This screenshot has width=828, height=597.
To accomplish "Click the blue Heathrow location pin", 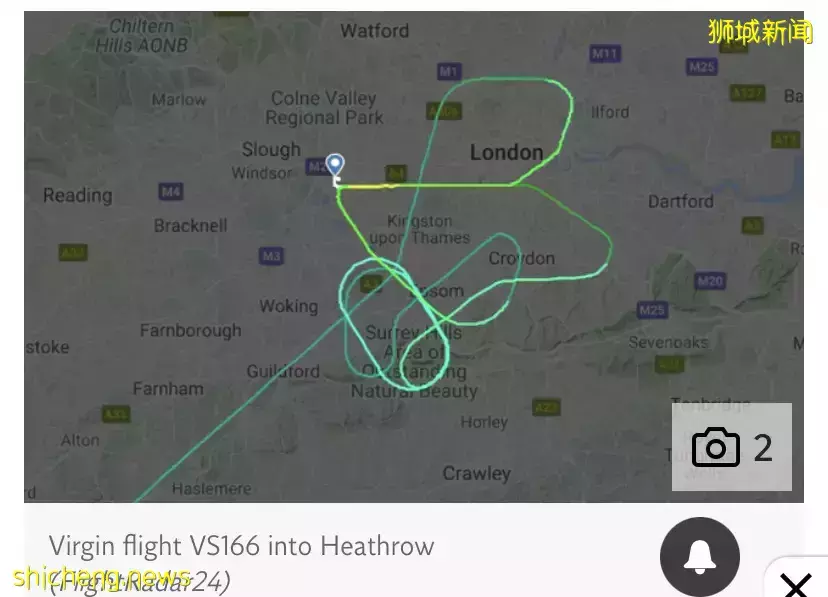I will 335,165.
